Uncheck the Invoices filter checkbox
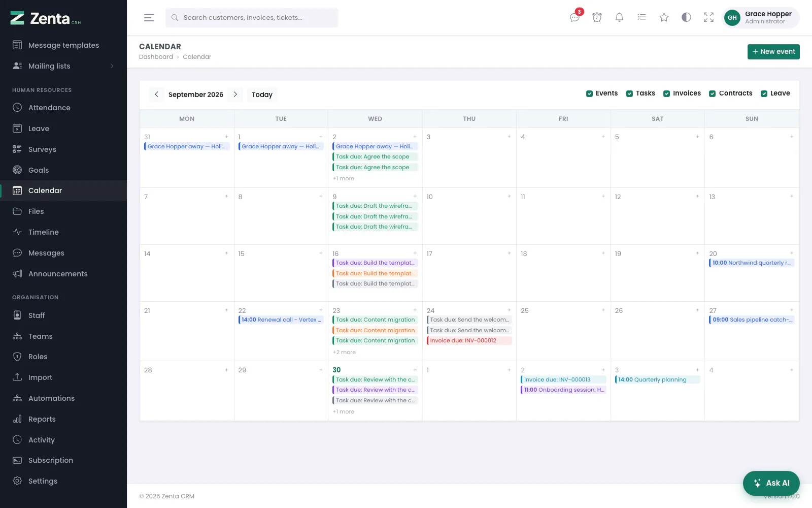Image resolution: width=812 pixels, height=508 pixels. (666, 93)
